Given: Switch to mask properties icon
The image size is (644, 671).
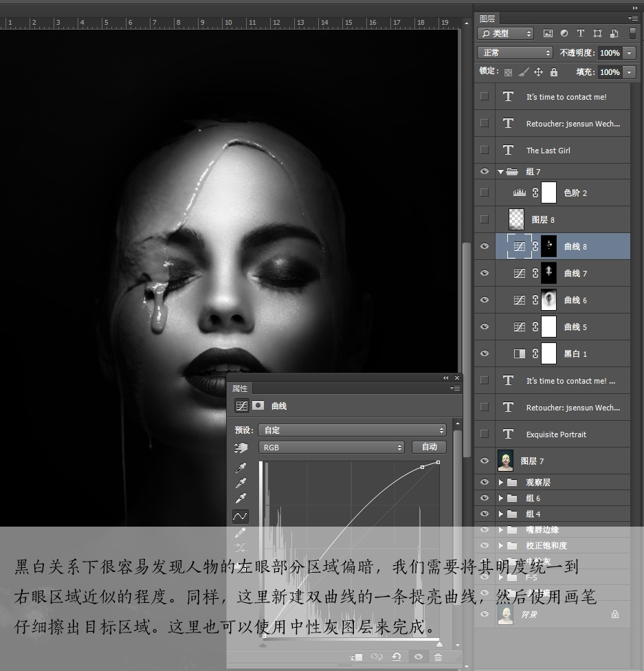Looking at the screenshot, I should (x=258, y=405).
